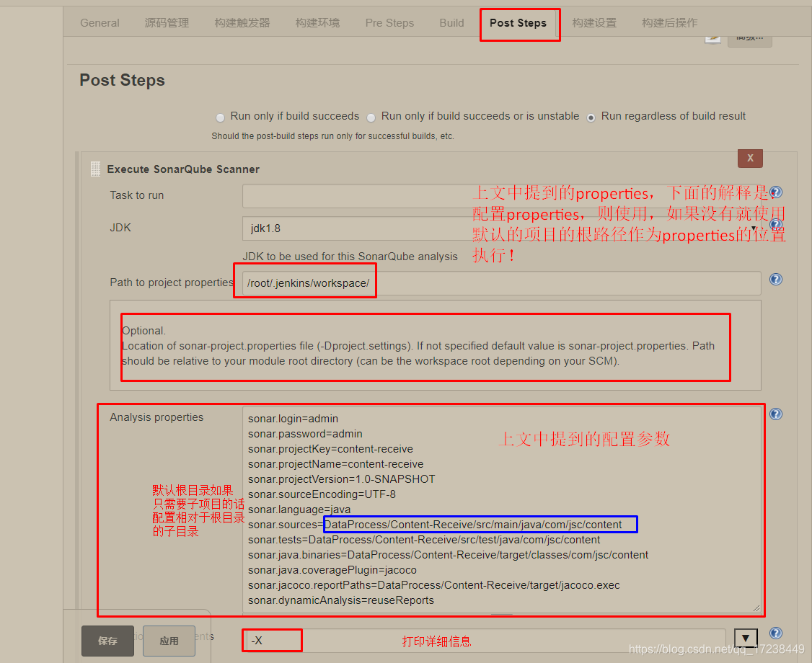Click the sonar.java.binaries line
This screenshot has height=663, width=812.
[x=448, y=555]
